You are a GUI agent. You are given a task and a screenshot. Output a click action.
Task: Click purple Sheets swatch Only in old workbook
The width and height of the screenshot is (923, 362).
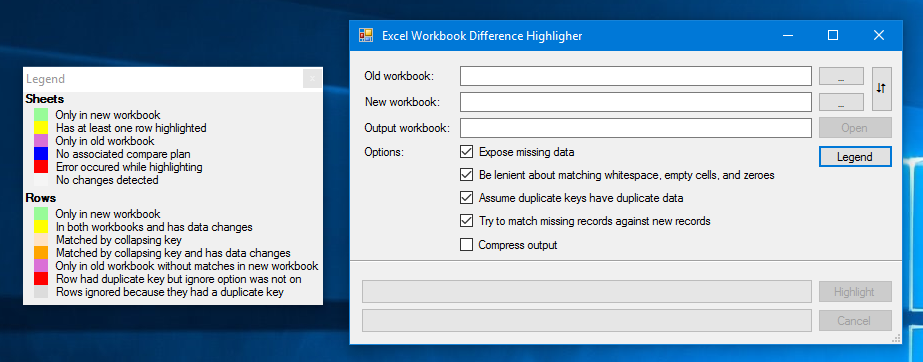click(x=41, y=141)
